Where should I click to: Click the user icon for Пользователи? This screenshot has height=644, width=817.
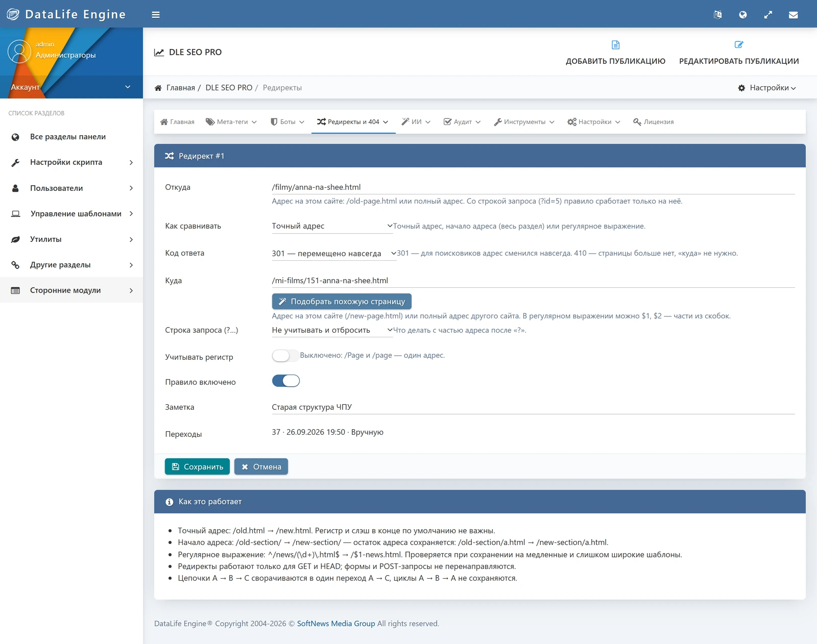15,188
